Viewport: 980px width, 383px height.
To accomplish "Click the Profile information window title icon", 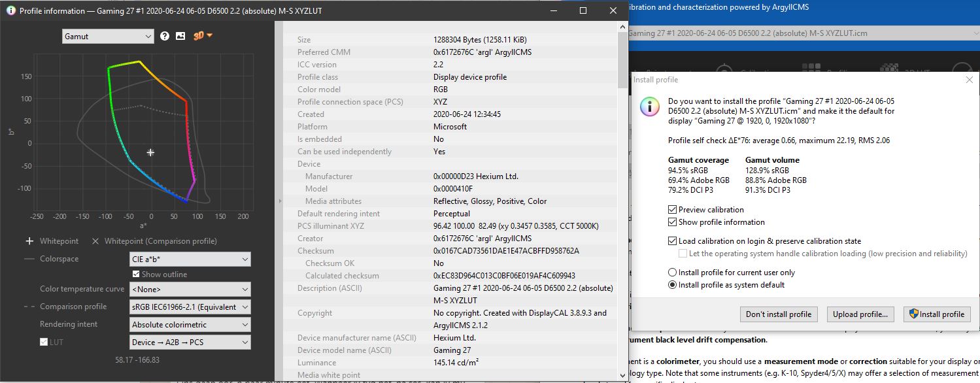I will pos(11,11).
